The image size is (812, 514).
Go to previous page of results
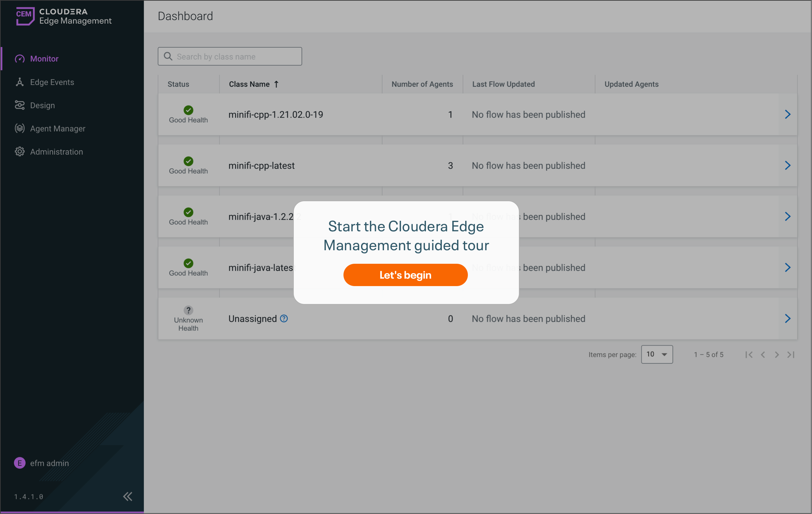(x=763, y=355)
